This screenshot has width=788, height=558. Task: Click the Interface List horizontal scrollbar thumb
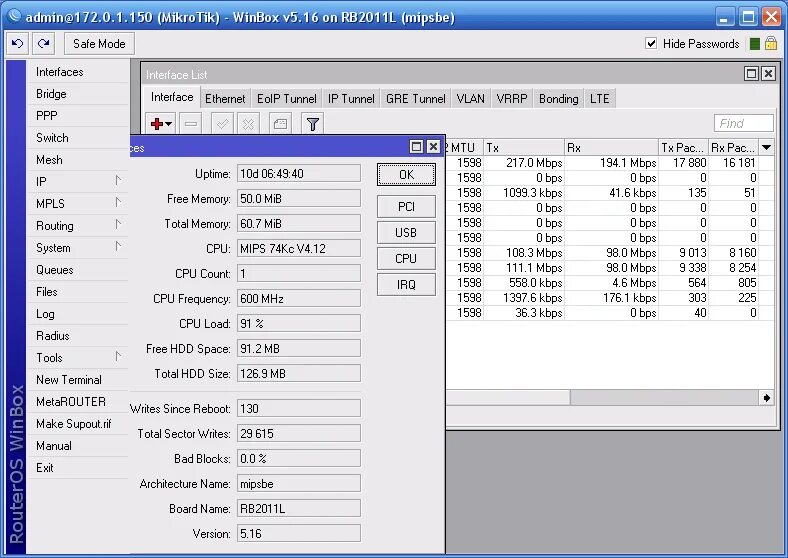(x=507, y=398)
